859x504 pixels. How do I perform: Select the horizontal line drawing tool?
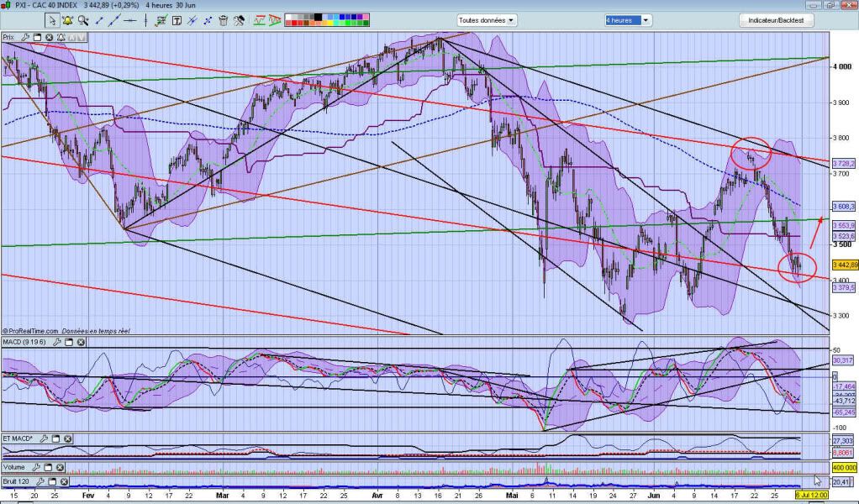pyautogui.click(x=129, y=20)
